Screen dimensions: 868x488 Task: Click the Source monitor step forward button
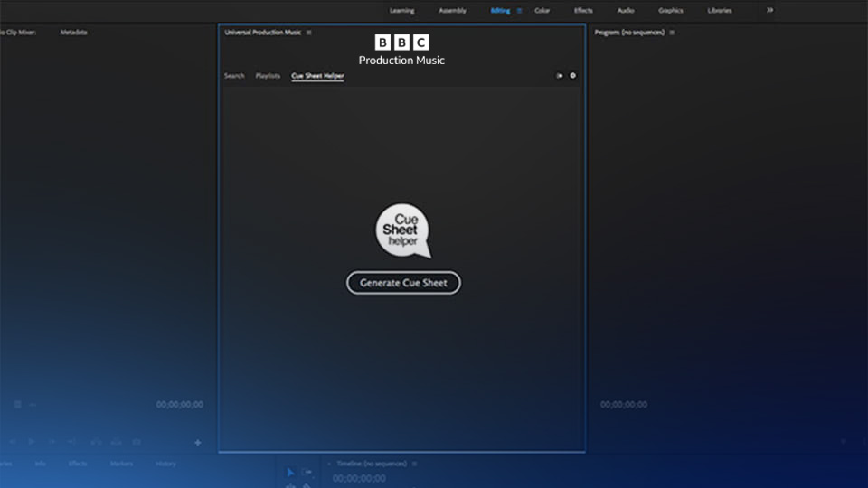[x=52, y=442]
